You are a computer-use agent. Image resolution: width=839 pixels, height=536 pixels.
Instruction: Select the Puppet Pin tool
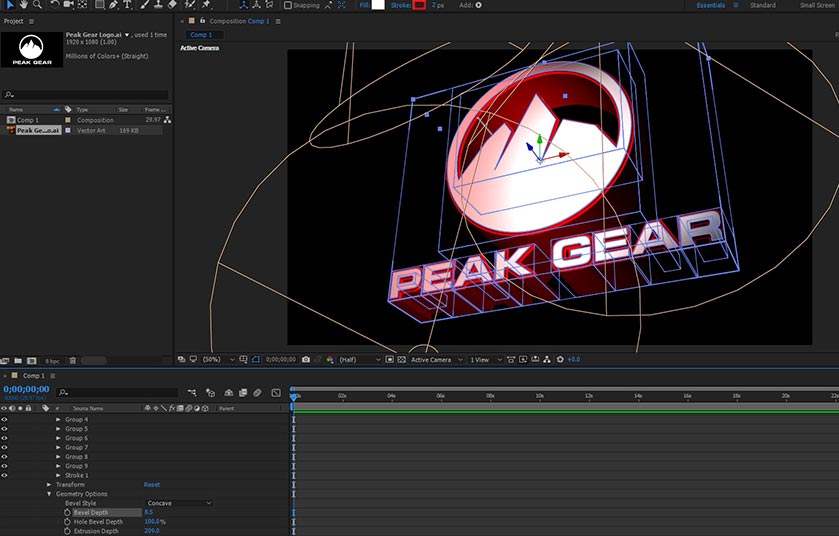point(206,4)
